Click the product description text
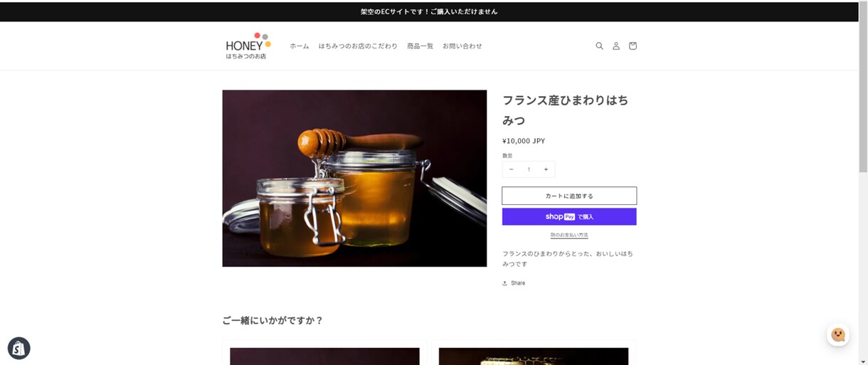The width and height of the screenshot is (868, 365). tap(568, 258)
